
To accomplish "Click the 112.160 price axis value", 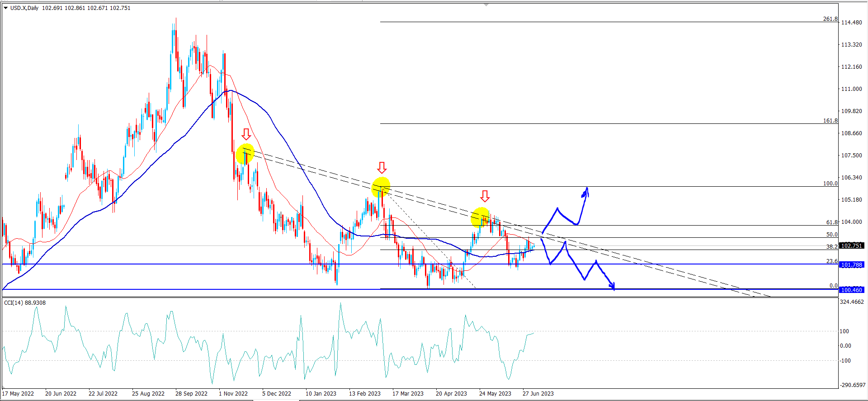I will pyautogui.click(x=851, y=67).
